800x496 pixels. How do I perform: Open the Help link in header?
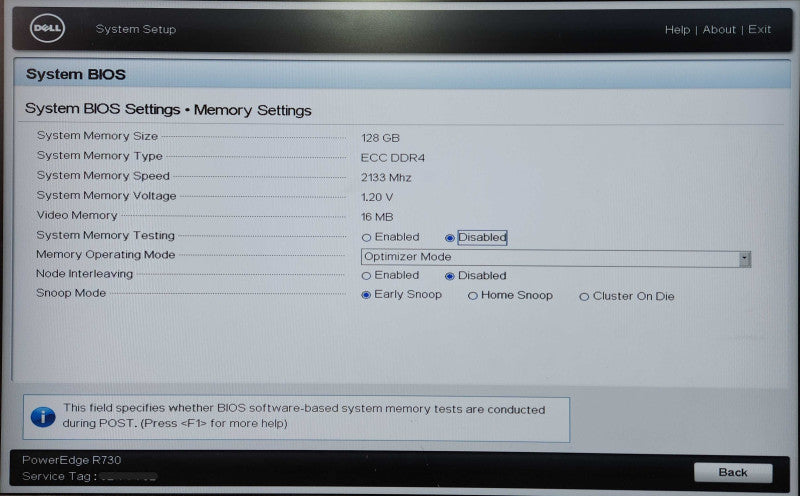pyautogui.click(x=677, y=30)
